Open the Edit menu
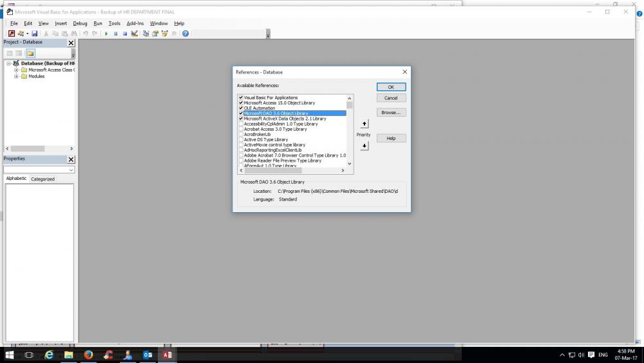Viewport: 644px width, 363px height. (x=28, y=23)
